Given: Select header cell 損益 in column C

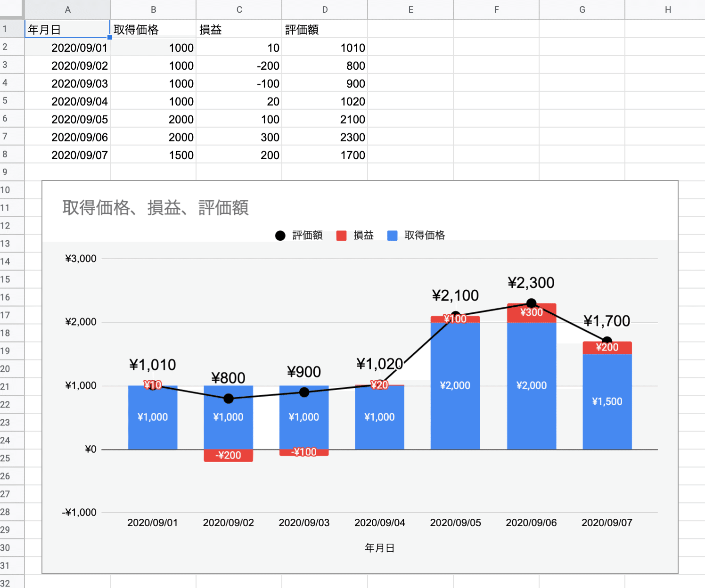Looking at the screenshot, I should [x=239, y=29].
